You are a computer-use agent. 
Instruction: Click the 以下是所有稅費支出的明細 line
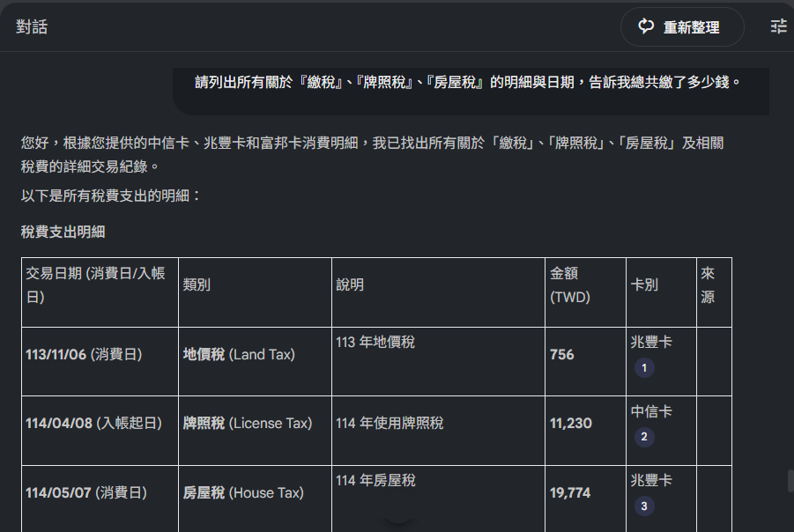[111, 196]
